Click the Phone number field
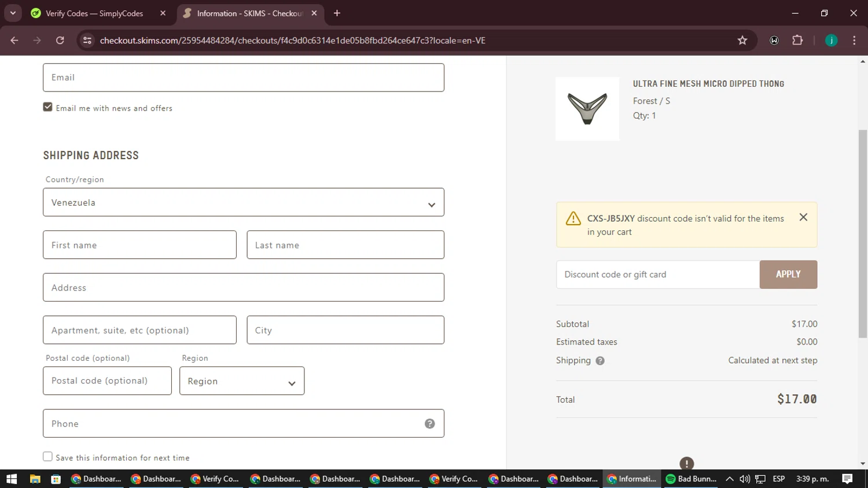Viewport: 868px width, 488px height. (244, 423)
